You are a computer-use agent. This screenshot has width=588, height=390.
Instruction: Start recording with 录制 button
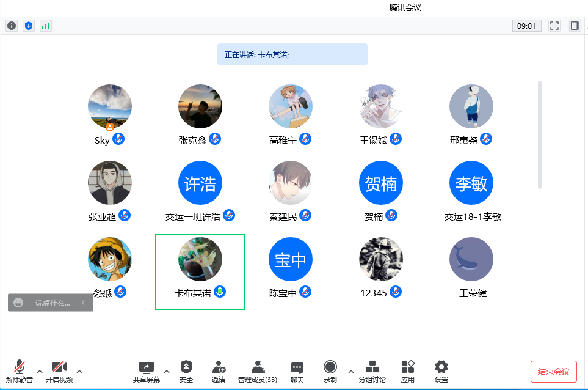330,372
